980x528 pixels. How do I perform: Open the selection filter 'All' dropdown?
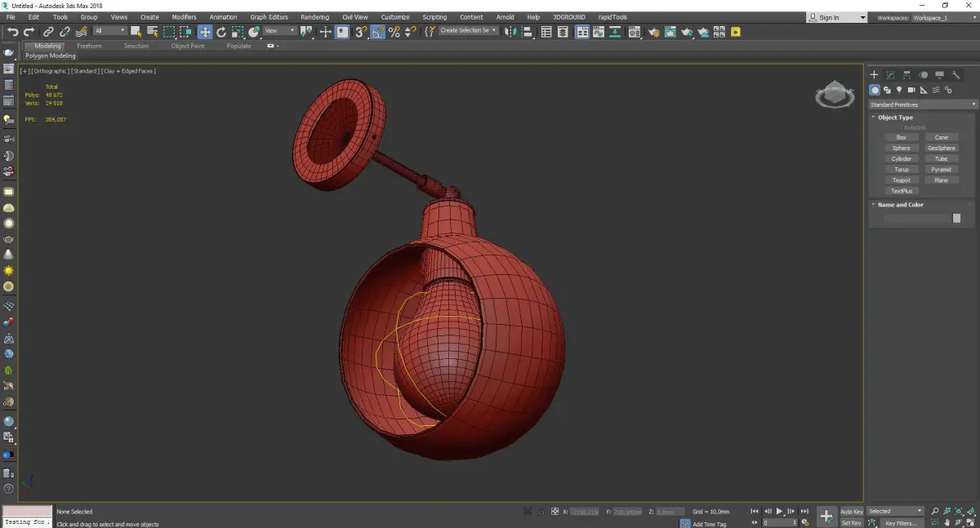(x=109, y=31)
